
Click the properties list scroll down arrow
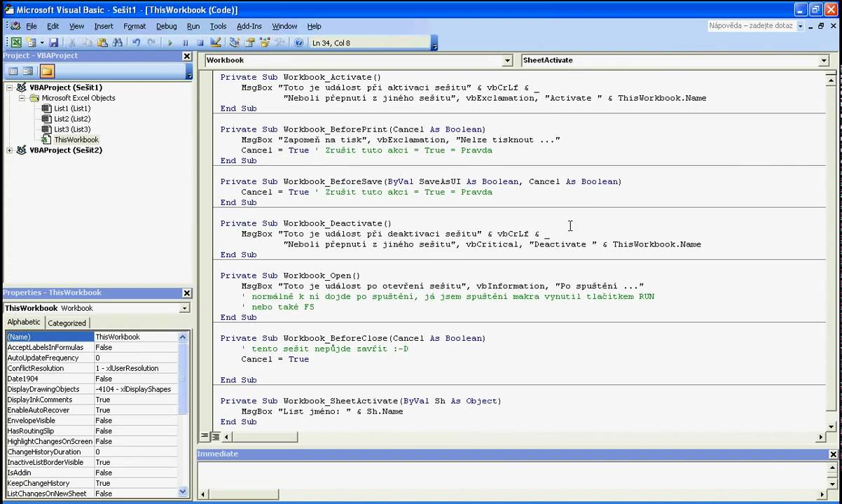[x=184, y=492]
